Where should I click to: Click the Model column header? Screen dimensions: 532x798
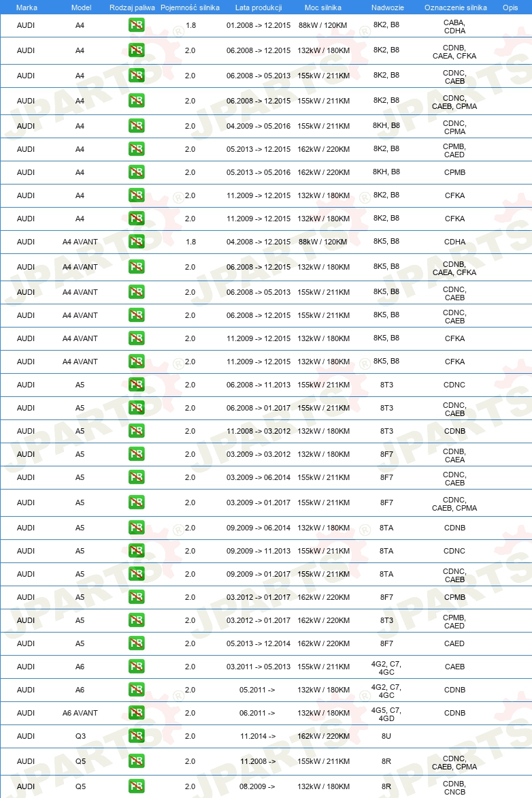click(82, 7)
